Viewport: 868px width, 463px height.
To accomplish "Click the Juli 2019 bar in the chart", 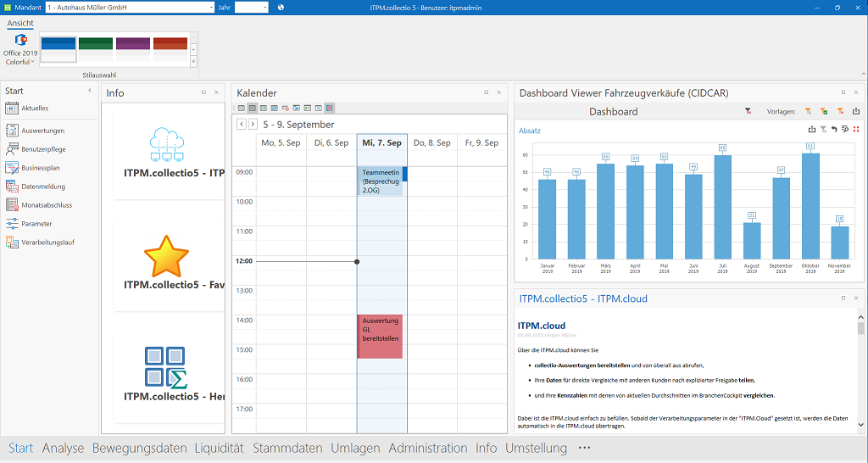I will pos(722,207).
